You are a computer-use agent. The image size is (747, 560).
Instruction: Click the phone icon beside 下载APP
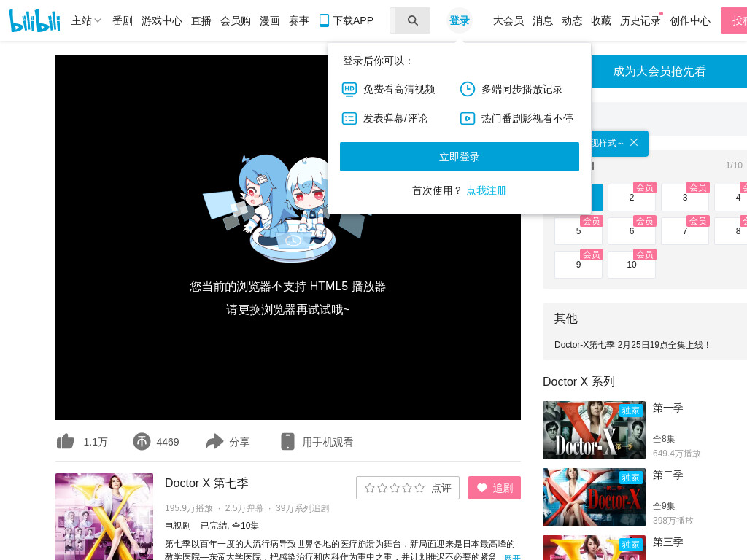click(324, 20)
